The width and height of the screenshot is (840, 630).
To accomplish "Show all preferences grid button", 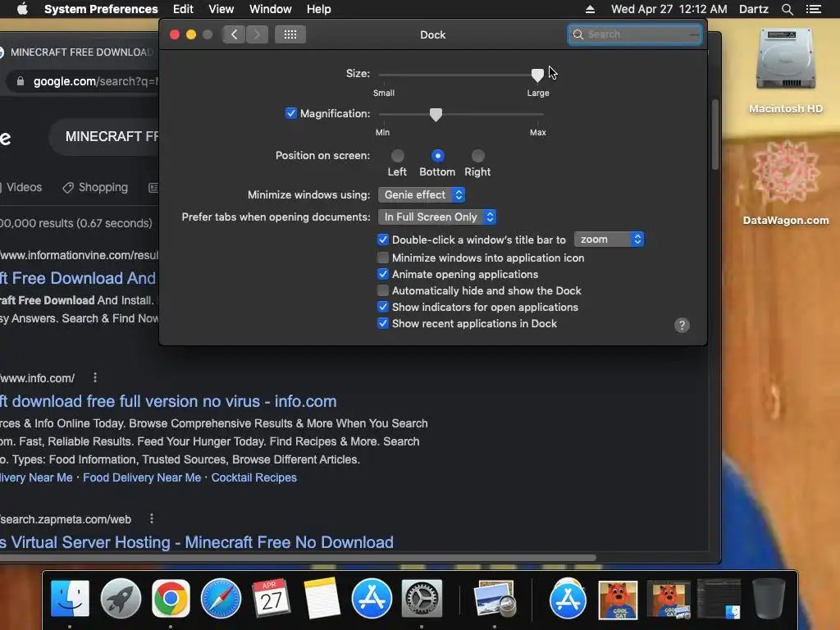I will pos(290,34).
